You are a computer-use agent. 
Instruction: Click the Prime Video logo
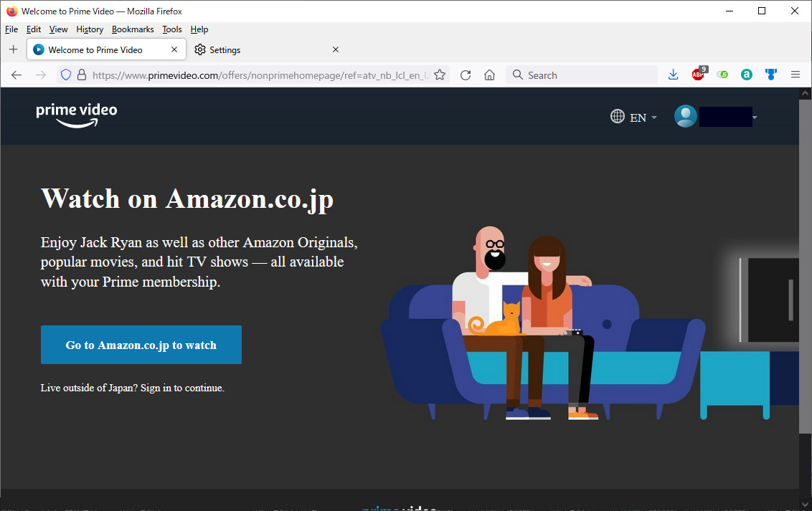77,115
